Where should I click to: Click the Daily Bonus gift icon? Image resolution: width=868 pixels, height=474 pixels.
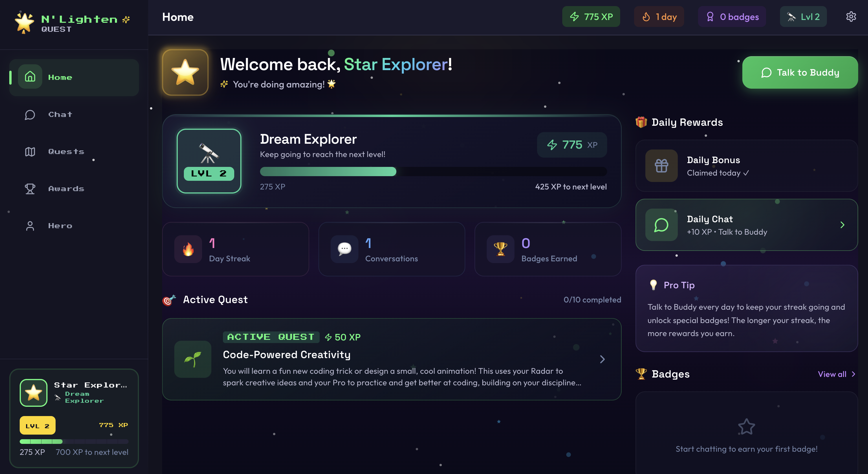click(x=661, y=166)
